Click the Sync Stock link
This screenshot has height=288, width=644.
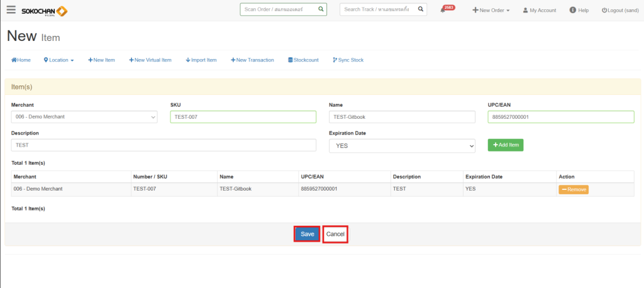[x=348, y=60]
